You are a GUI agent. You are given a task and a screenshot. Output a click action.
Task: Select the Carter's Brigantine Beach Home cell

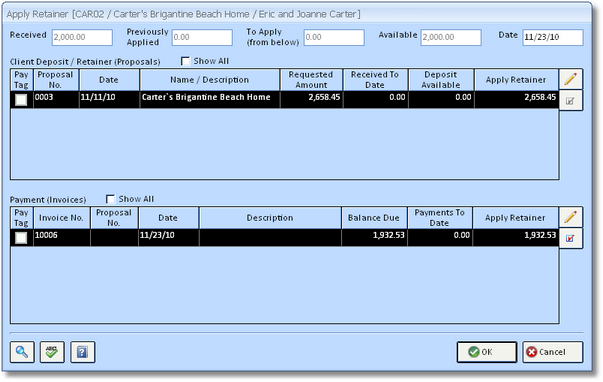click(x=210, y=99)
